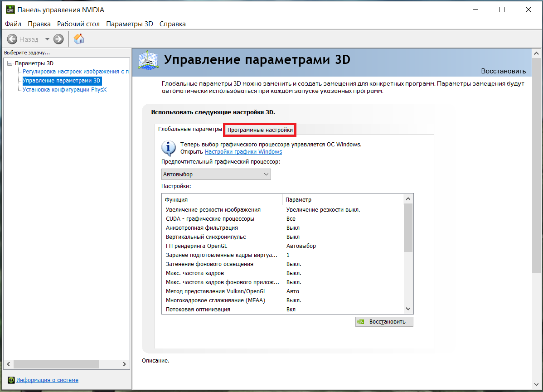Click left panel scroll right arrow
The height and width of the screenshot is (392, 543).
[124, 364]
